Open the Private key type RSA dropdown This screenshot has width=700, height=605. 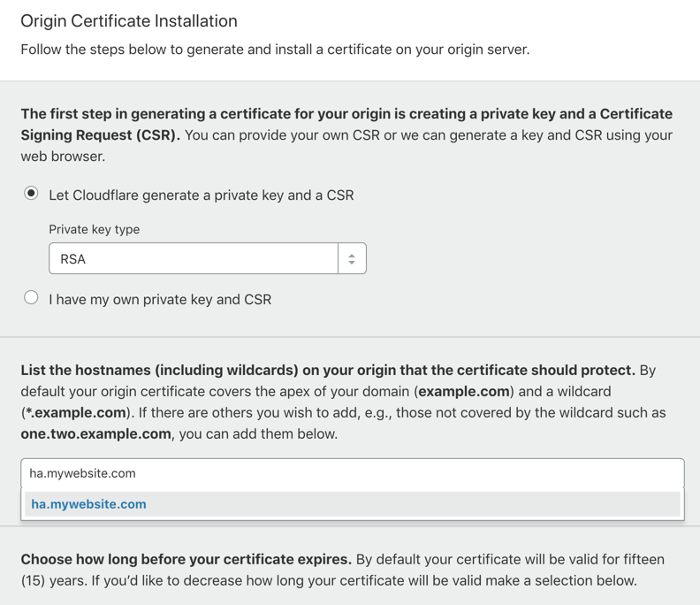pyautogui.click(x=208, y=258)
